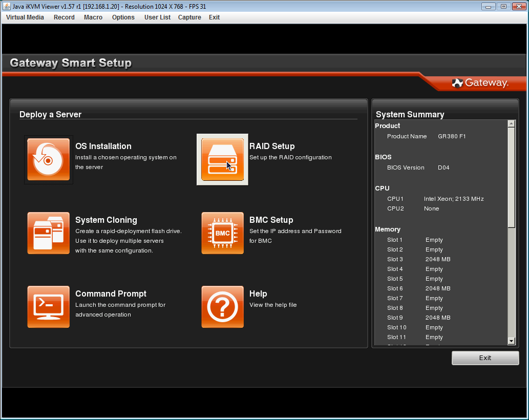Viewport: 529px width, 420px height.
Task: Click the RAID Setup title text
Action: click(x=272, y=146)
